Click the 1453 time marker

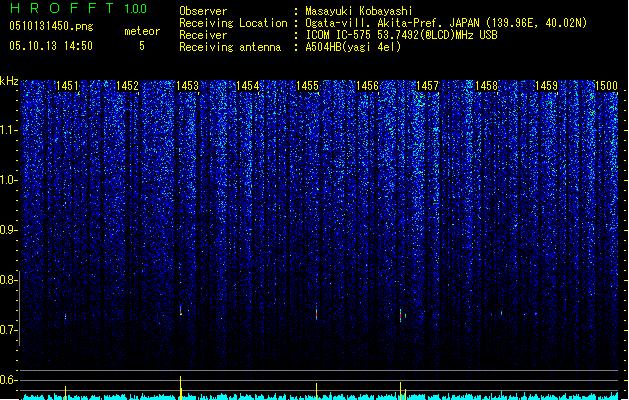point(187,86)
